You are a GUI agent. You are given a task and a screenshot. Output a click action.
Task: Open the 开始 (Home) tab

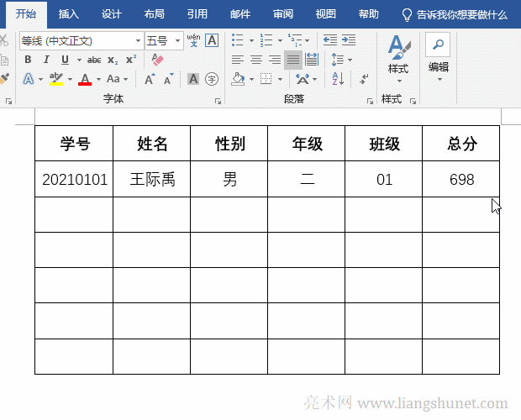(26, 14)
